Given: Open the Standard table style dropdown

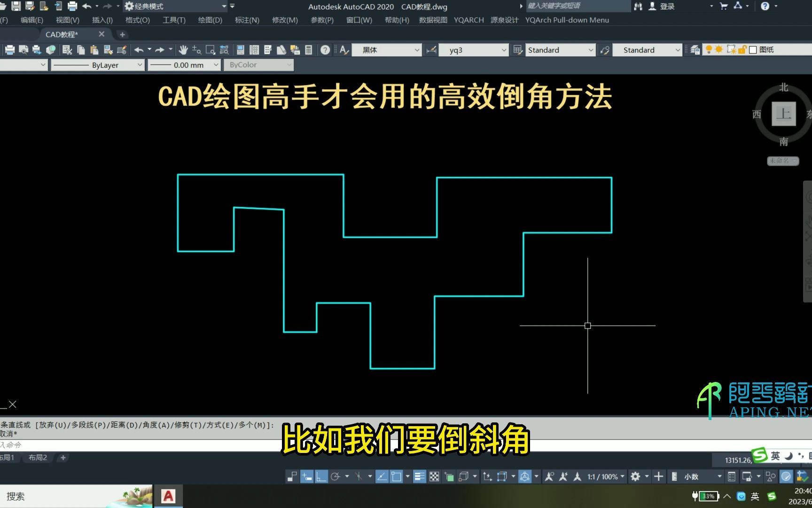Looking at the screenshot, I should (x=560, y=50).
